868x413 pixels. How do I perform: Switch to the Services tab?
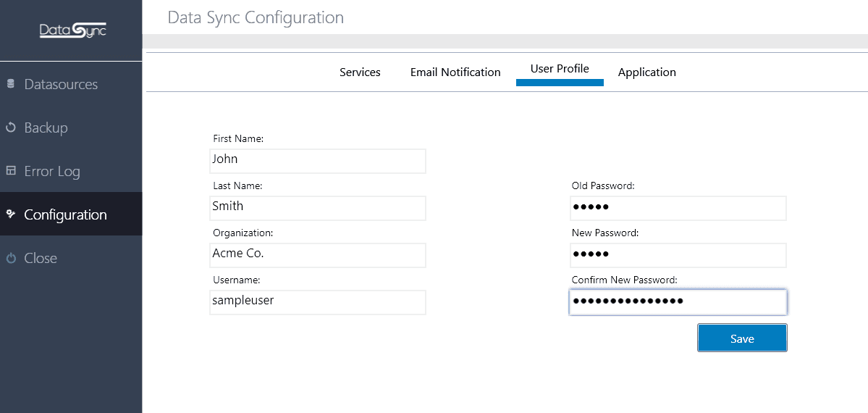(x=360, y=72)
